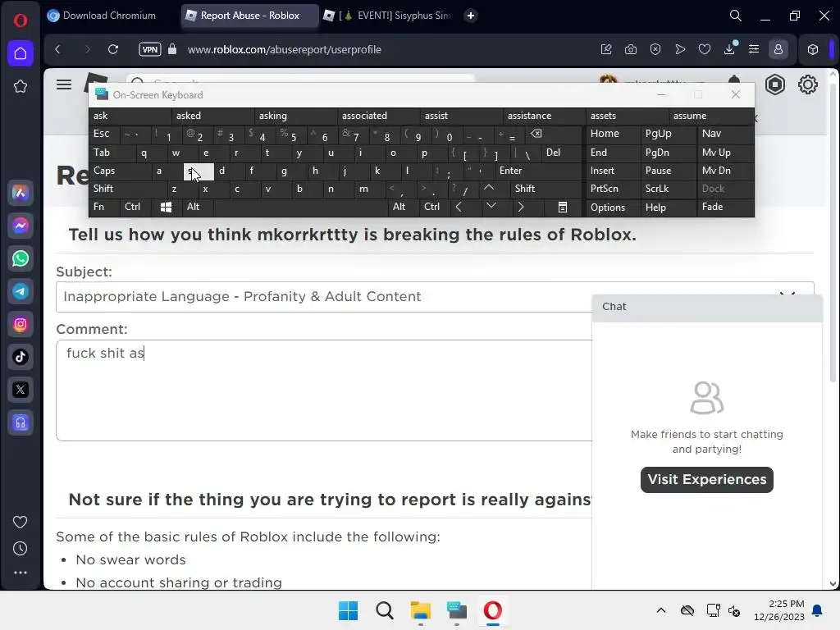
Task: Open the ad blocker shield icon
Action: click(655, 49)
